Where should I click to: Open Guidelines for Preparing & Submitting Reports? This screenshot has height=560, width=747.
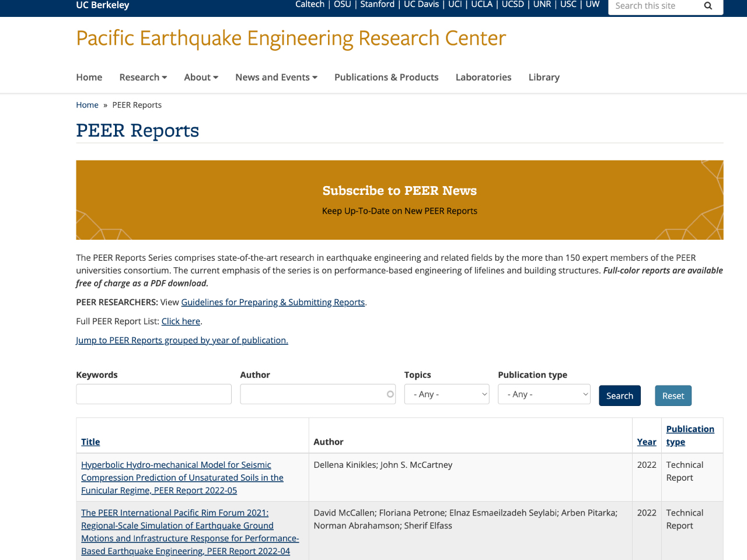(x=273, y=302)
